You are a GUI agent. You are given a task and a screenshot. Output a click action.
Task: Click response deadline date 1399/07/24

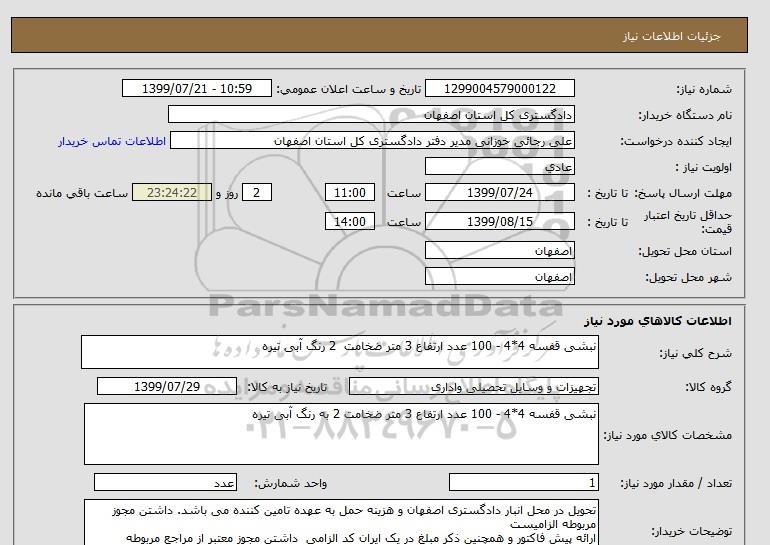499,193
